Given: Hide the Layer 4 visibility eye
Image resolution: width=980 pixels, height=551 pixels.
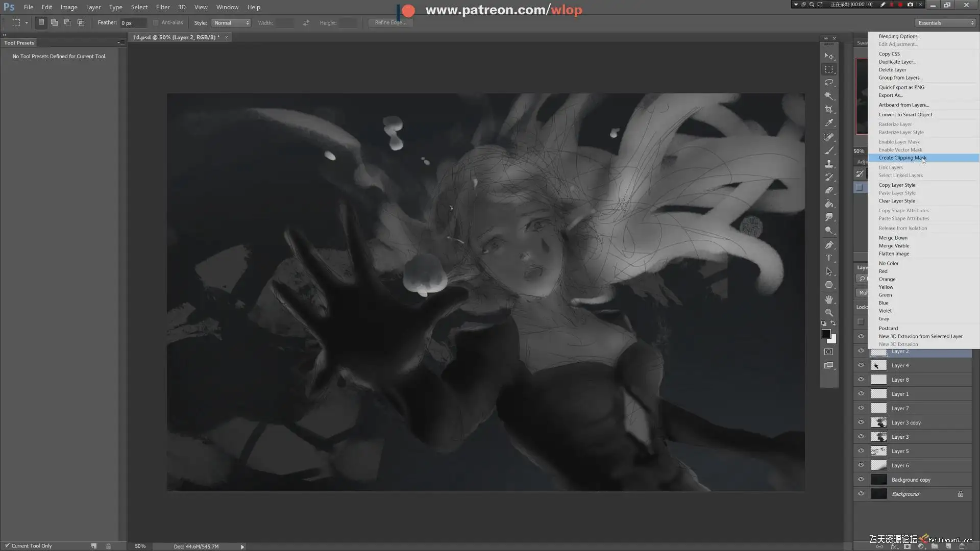Looking at the screenshot, I should point(861,365).
